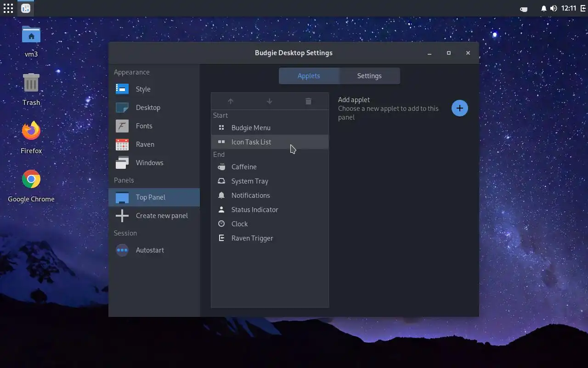Viewport: 588px width, 368px height.
Task: Move selected applet up with arrow
Action: (231, 101)
